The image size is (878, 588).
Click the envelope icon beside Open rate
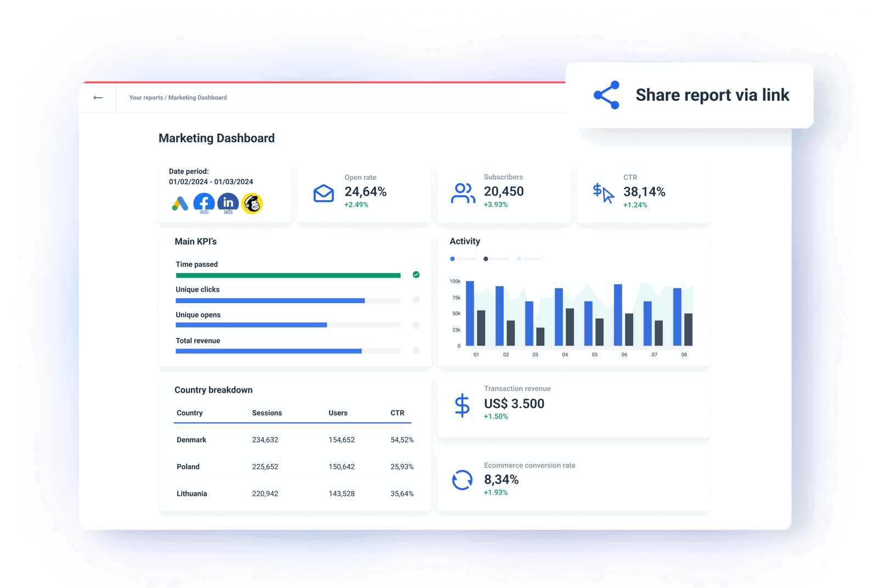point(323,193)
